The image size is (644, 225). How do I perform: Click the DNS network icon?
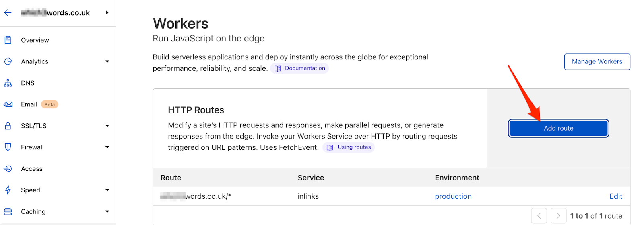(8, 83)
